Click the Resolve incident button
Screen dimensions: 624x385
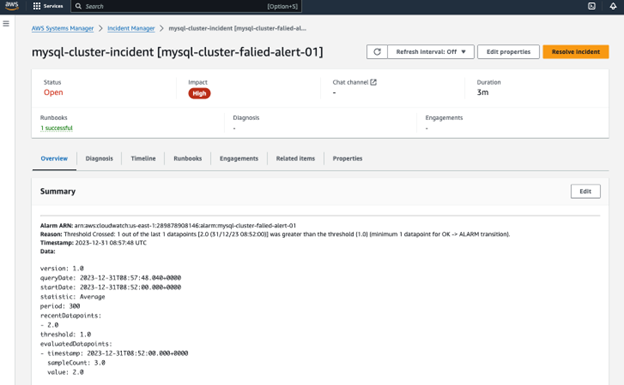(x=575, y=52)
